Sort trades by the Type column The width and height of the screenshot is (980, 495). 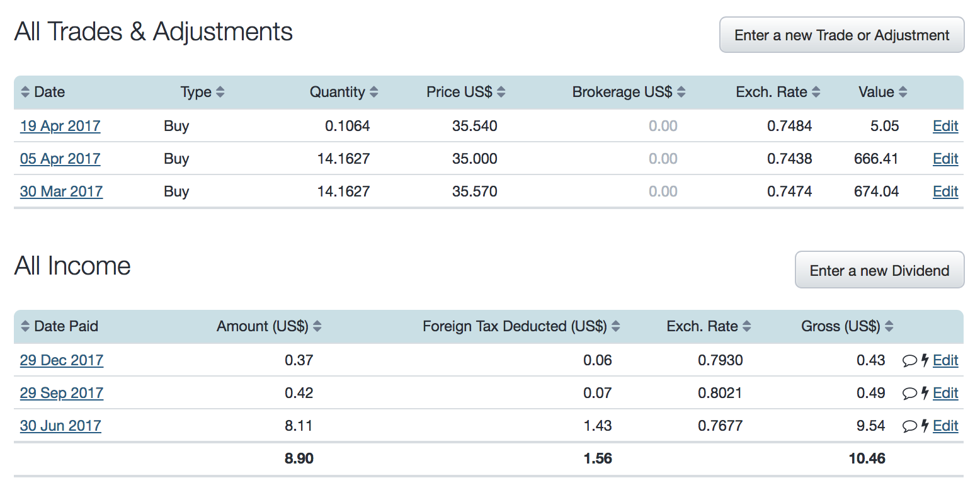pos(221,92)
